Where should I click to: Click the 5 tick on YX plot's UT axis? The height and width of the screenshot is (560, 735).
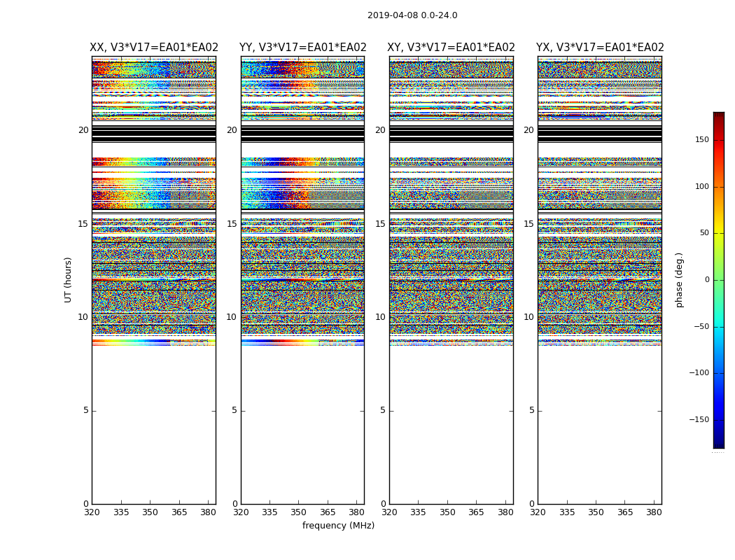[531, 410]
